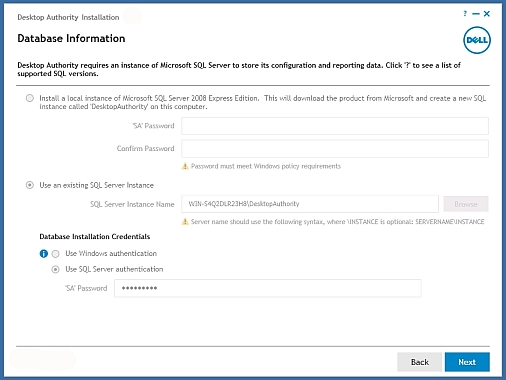Click the Confirm Password label
The height and width of the screenshot is (380, 506).
pyautogui.click(x=145, y=149)
